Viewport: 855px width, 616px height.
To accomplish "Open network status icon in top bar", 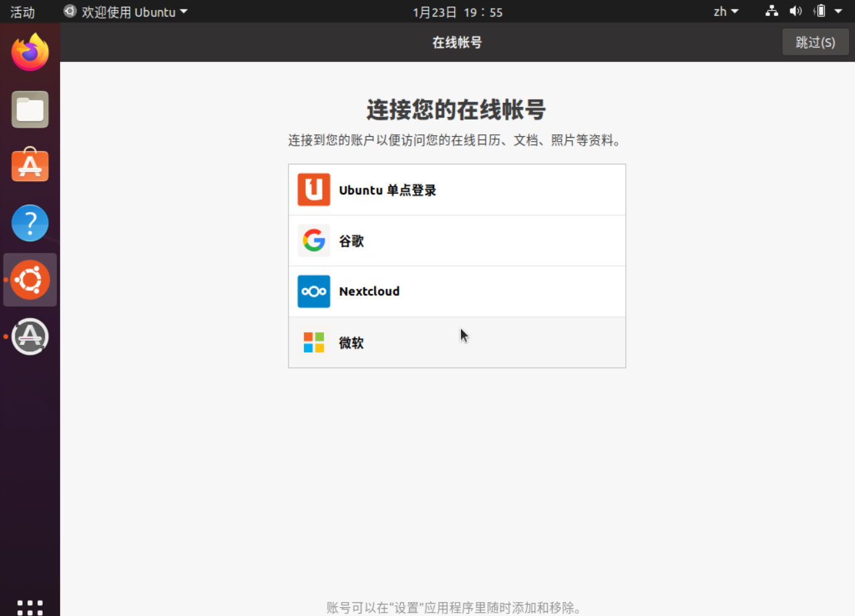I will pyautogui.click(x=772, y=11).
